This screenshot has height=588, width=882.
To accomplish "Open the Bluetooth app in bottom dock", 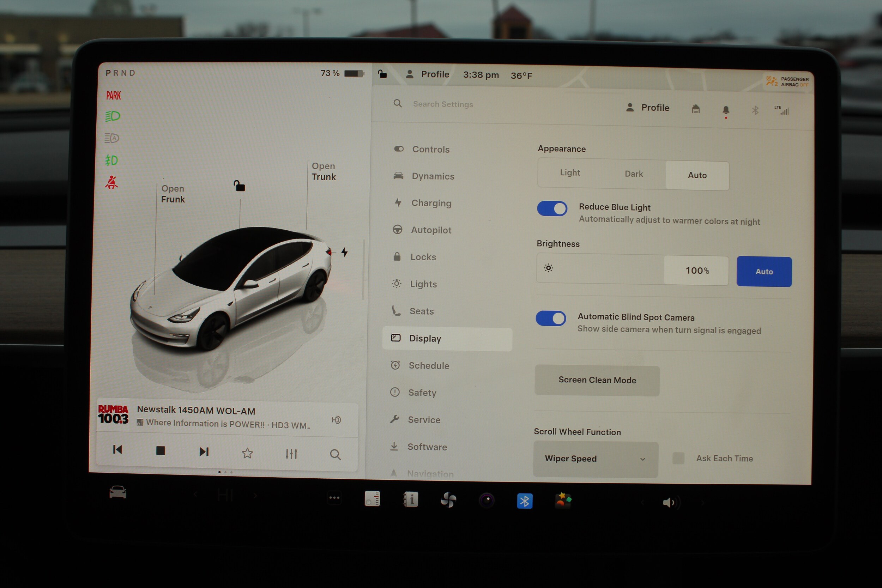I will 524,501.
